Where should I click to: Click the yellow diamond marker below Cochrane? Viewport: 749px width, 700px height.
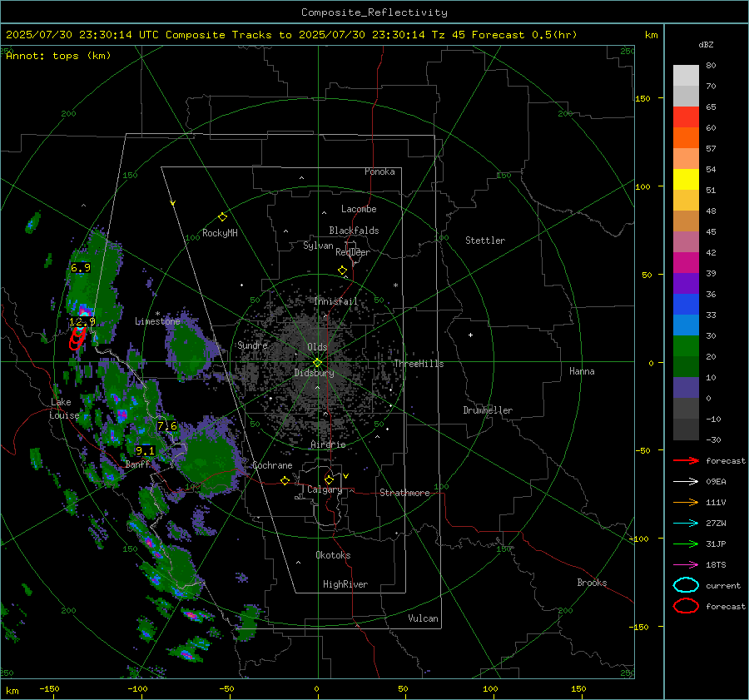point(285,481)
